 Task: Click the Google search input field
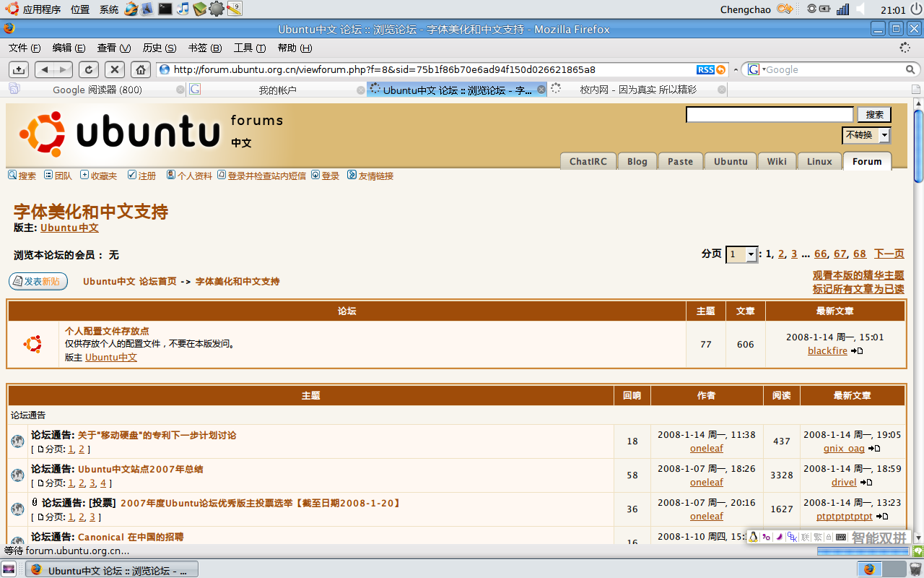coord(835,69)
